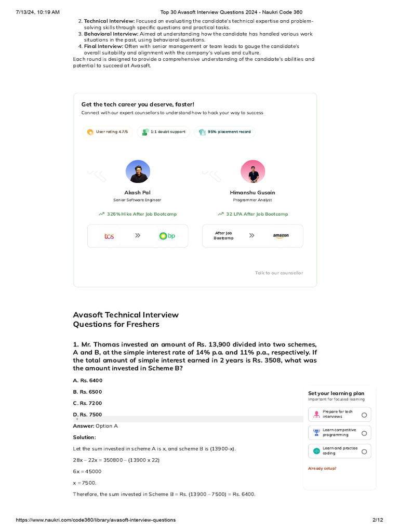399x532 pixels.
Task: Pick the Learn and practise coding radio button
Action: click(x=364, y=451)
